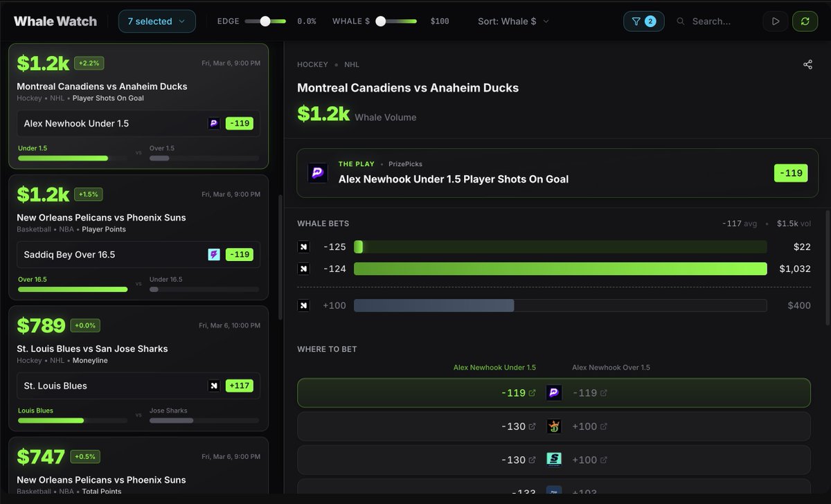Screen dimensions: 831x504
Task: Open the $789 St. Louis Blues vs Sharks card
Action: tap(138, 368)
